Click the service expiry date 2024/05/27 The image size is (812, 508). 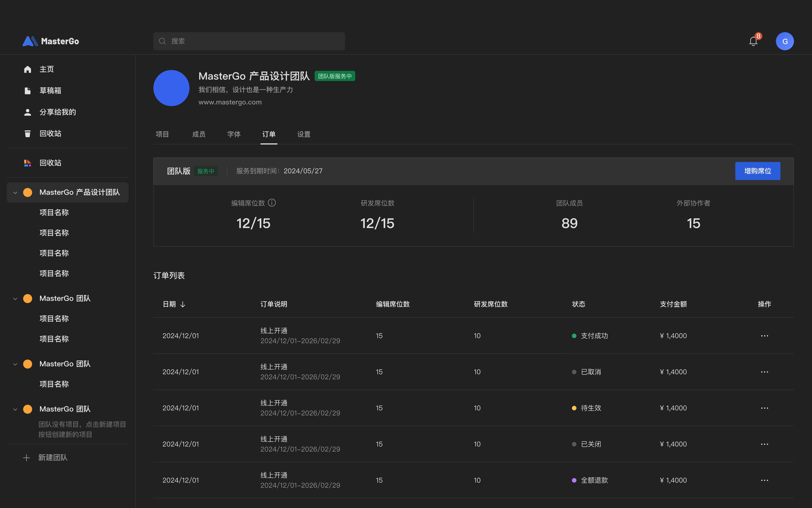click(x=303, y=171)
